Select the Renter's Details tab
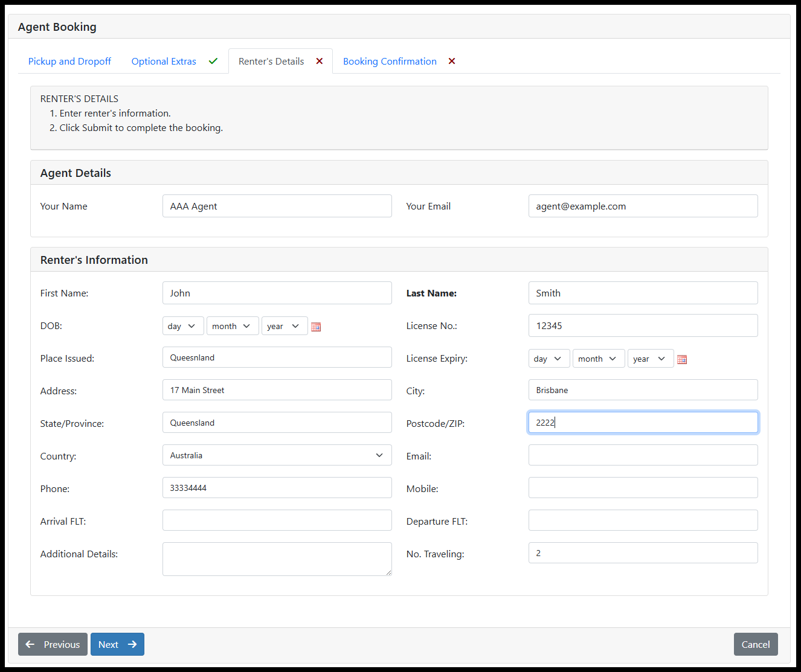 point(271,62)
